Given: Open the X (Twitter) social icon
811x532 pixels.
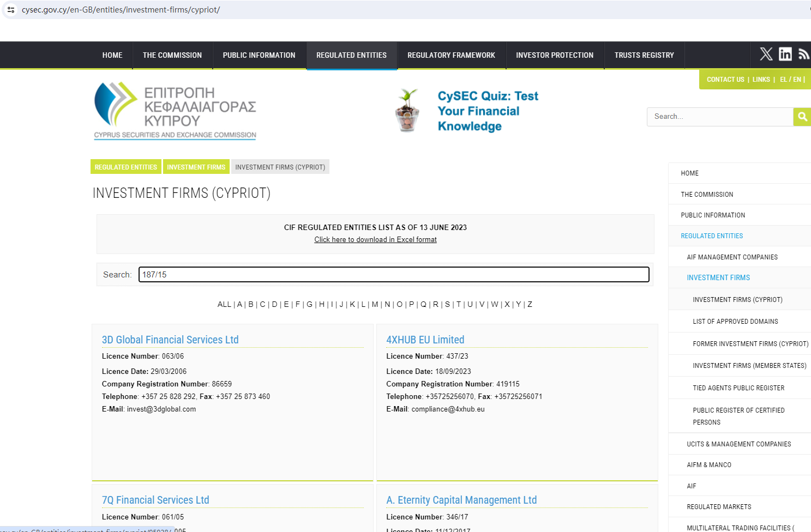Looking at the screenshot, I should [x=766, y=54].
